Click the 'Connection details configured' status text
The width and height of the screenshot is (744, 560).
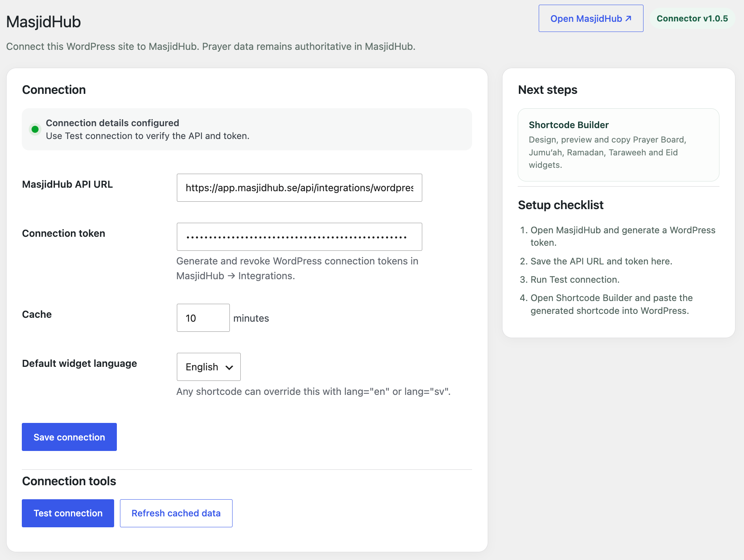[x=112, y=123]
